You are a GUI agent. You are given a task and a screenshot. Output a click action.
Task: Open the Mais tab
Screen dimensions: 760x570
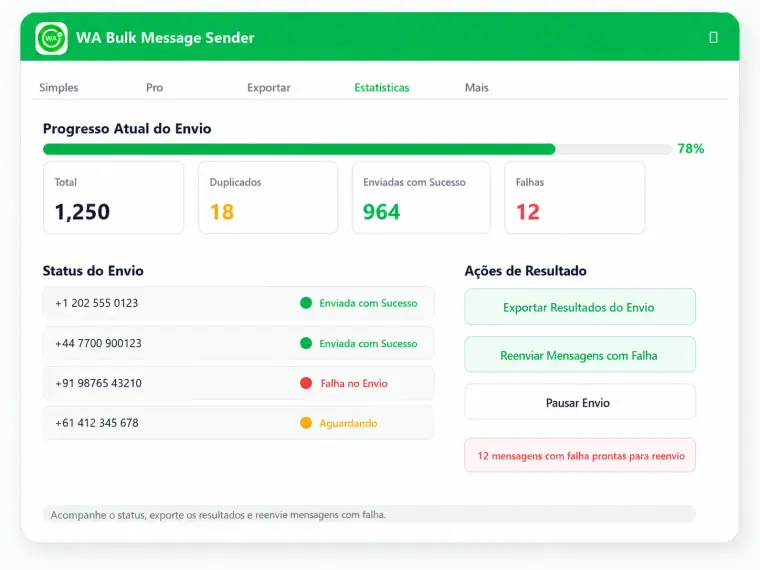(476, 88)
